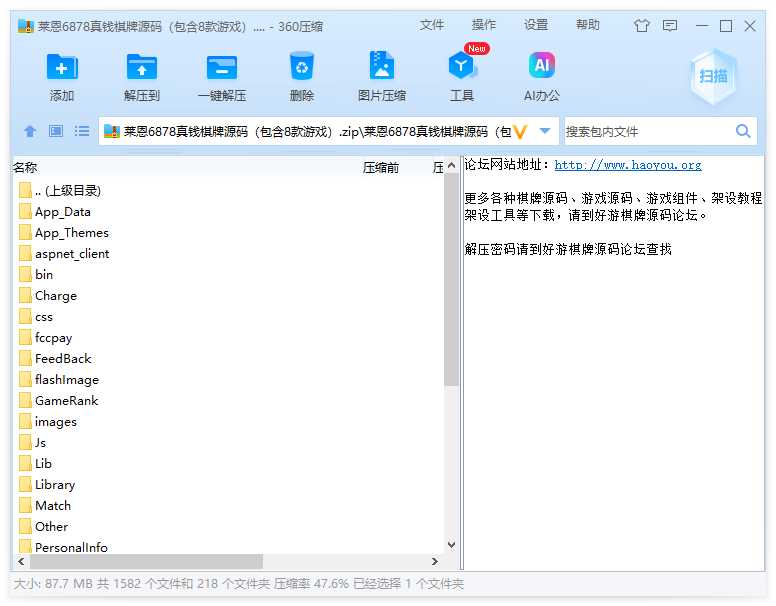776x606 pixels.
Task: Click the search magnifier icon
Action: pyautogui.click(x=742, y=131)
